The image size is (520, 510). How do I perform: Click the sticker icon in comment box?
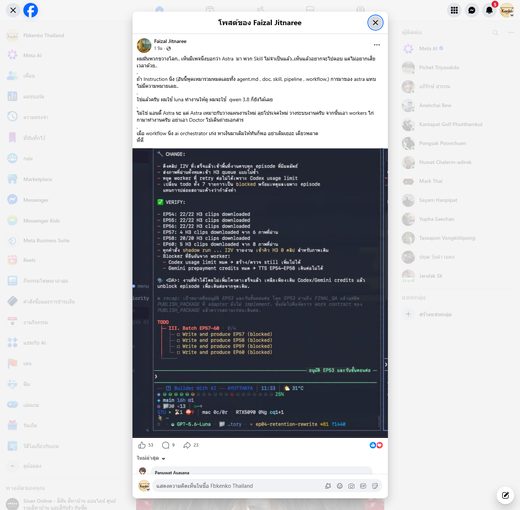[x=375, y=486]
